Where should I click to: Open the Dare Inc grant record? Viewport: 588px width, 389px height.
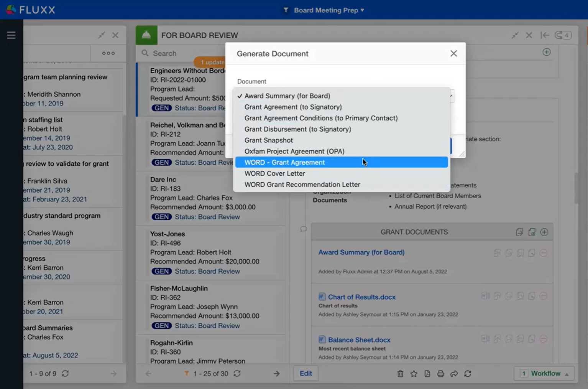(x=211, y=198)
